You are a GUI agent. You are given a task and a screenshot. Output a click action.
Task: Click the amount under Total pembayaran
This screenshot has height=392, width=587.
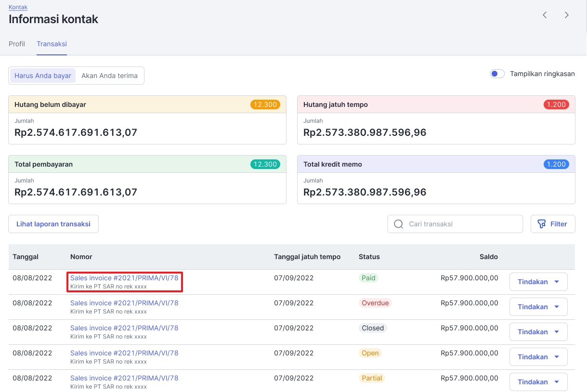[x=76, y=192]
